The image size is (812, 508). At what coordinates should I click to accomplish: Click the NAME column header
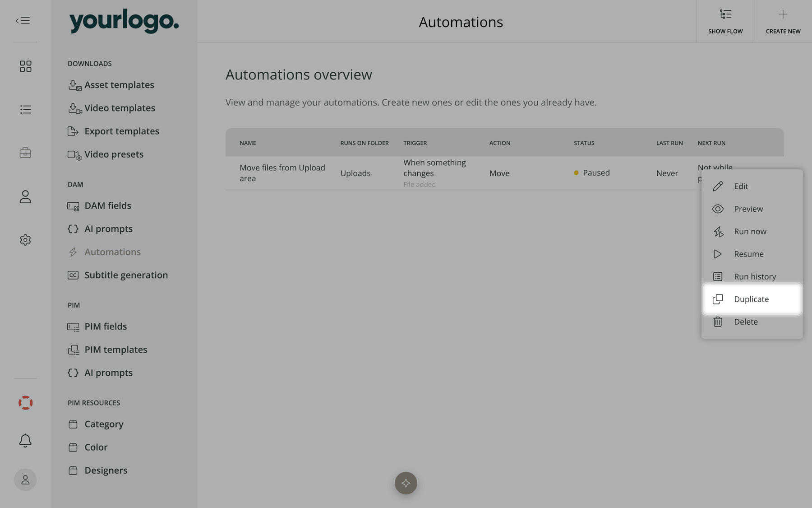248,143
